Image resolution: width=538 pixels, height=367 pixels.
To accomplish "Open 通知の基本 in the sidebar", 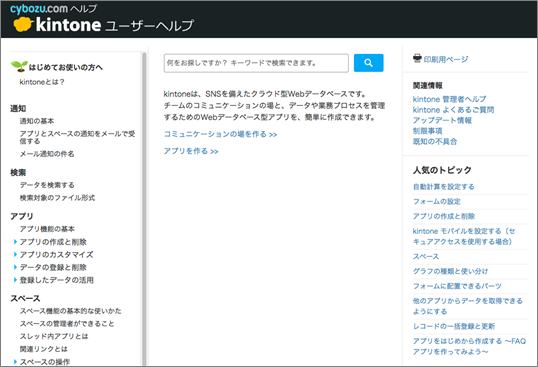I will point(37,121).
